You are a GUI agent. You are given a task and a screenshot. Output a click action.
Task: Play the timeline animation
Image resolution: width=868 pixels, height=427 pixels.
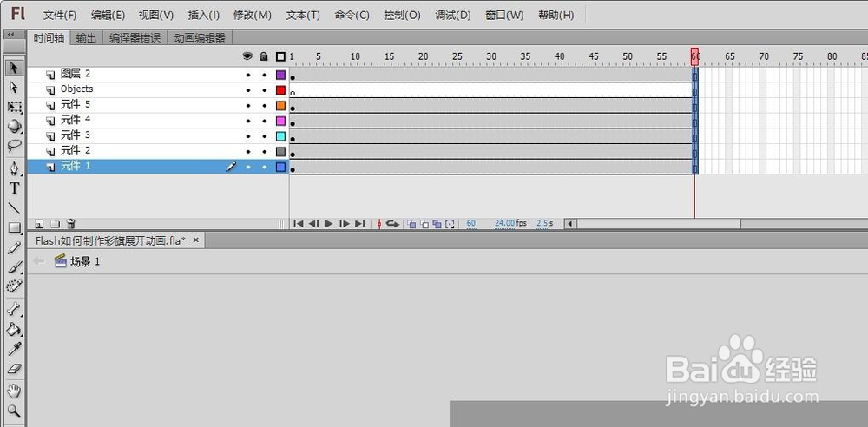(x=328, y=224)
